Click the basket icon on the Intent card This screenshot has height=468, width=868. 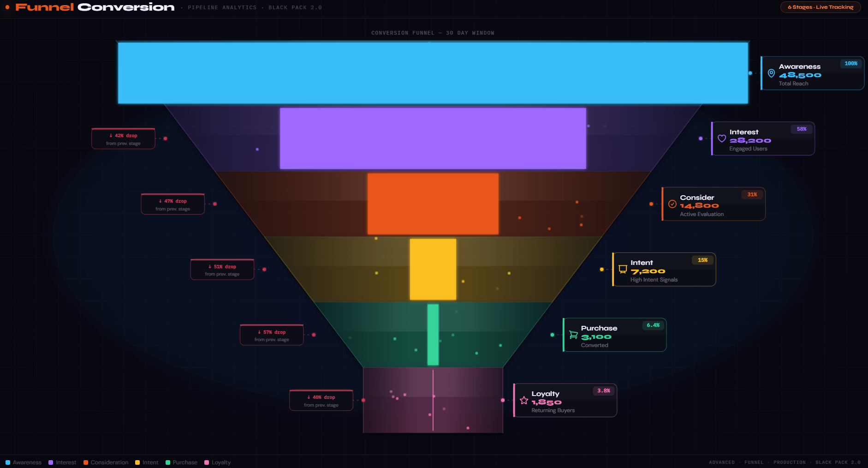tap(623, 269)
